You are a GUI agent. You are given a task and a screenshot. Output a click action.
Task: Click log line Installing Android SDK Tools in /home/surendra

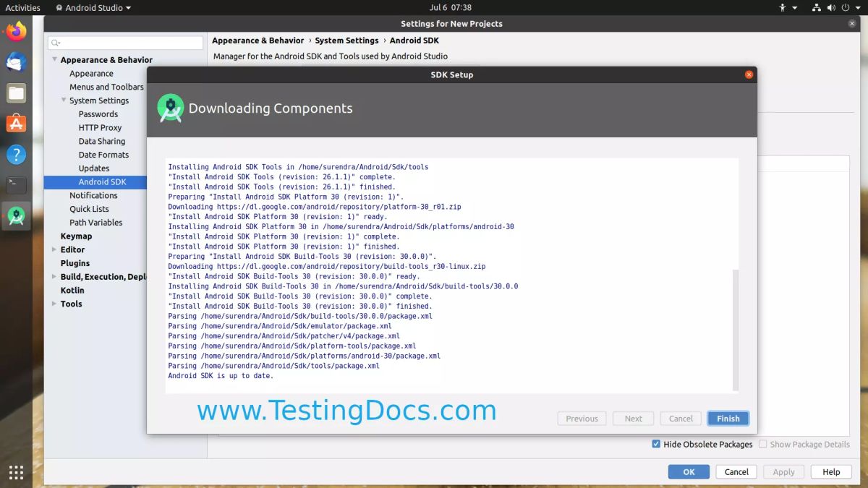[298, 167]
